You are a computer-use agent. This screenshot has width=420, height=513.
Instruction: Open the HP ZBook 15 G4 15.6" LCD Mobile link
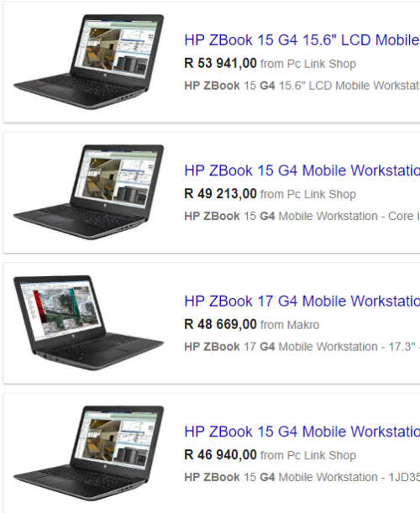point(302,40)
